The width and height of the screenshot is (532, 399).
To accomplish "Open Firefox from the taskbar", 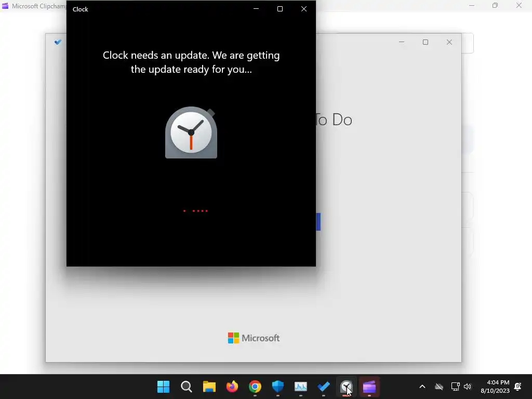I will tap(232, 387).
